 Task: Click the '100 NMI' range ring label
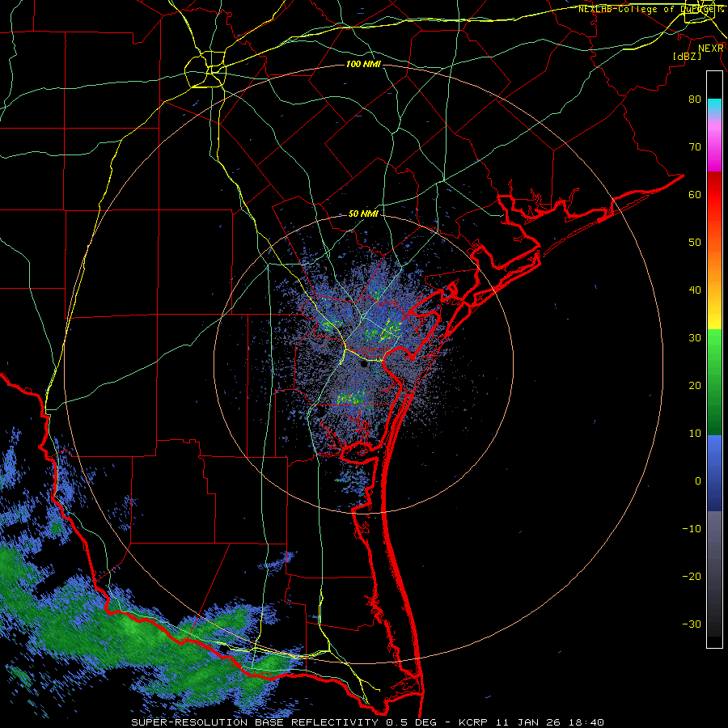click(x=363, y=64)
